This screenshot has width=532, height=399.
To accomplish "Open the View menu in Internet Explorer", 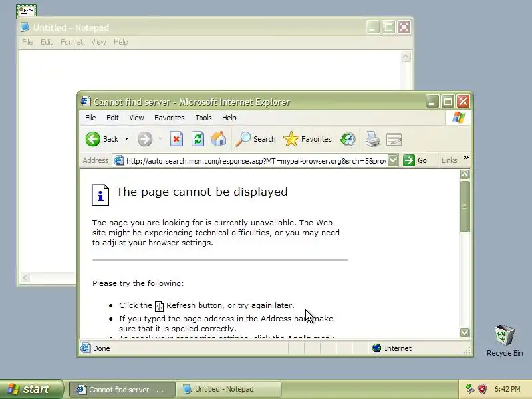I will click(x=136, y=118).
